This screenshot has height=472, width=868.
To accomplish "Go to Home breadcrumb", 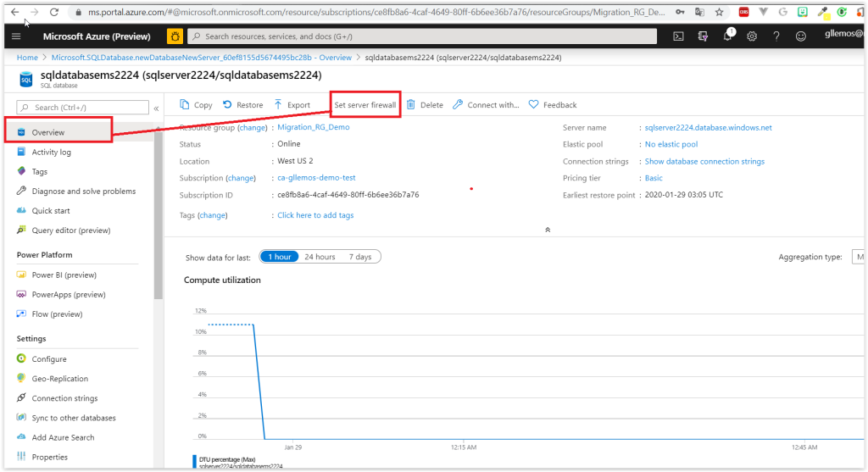I will [x=27, y=58].
